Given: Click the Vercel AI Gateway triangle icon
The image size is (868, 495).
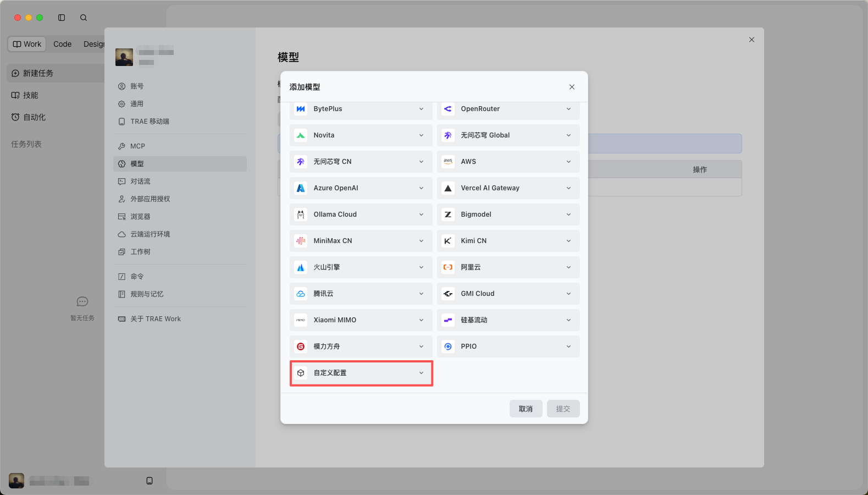Looking at the screenshot, I should point(448,188).
